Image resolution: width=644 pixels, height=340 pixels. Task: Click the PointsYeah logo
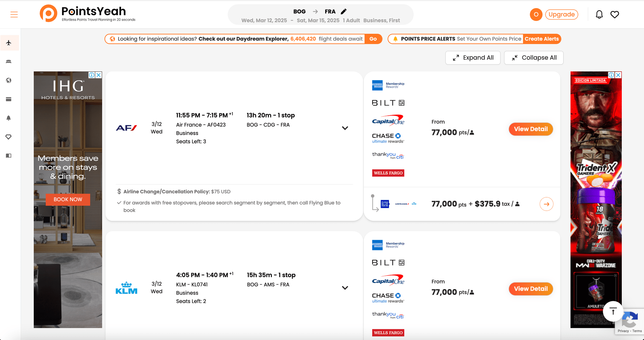click(87, 14)
